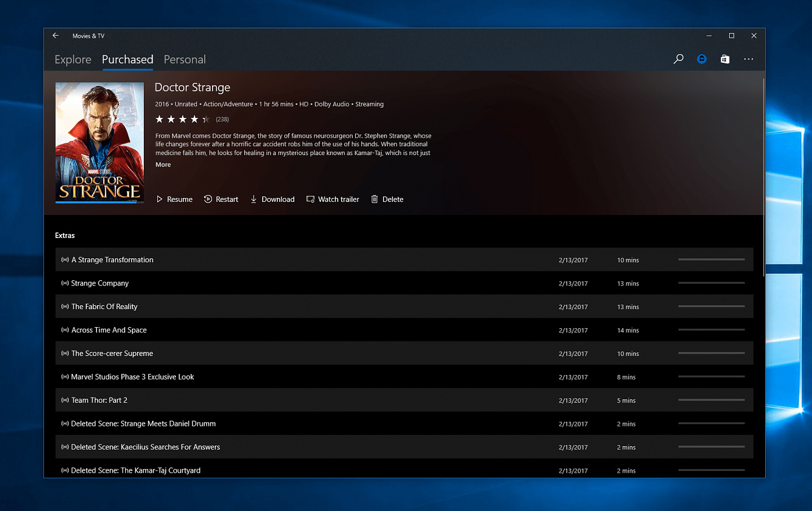
Task: Download the Doctor Strange movie
Action: pyautogui.click(x=272, y=199)
